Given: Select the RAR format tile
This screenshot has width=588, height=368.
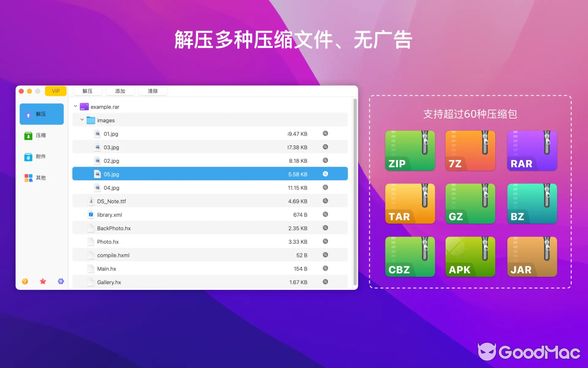Looking at the screenshot, I should click(x=532, y=150).
